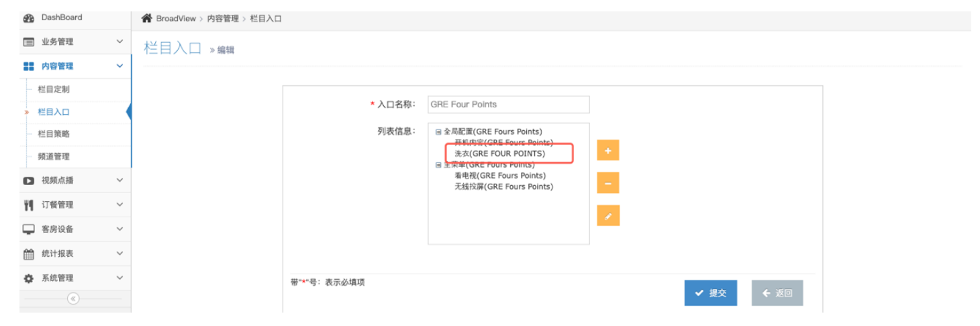This screenshot has width=980, height=326.
Task: Click the 视频点播 play icon
Action: coord(29,180)
